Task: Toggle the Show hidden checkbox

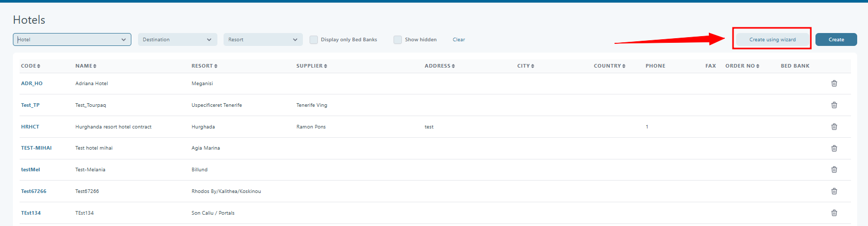Action: point(398,40)
